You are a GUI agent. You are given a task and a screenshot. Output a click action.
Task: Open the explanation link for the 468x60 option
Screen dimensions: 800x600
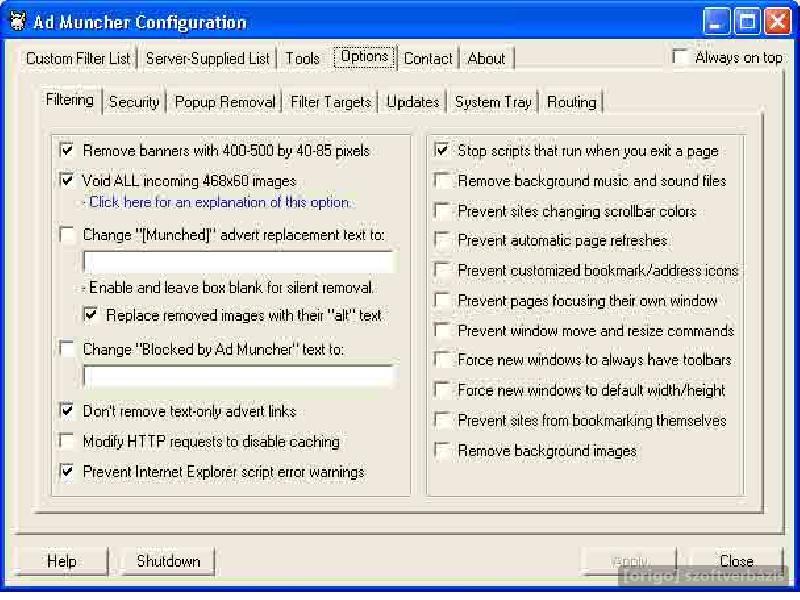(x=219, y=202)
